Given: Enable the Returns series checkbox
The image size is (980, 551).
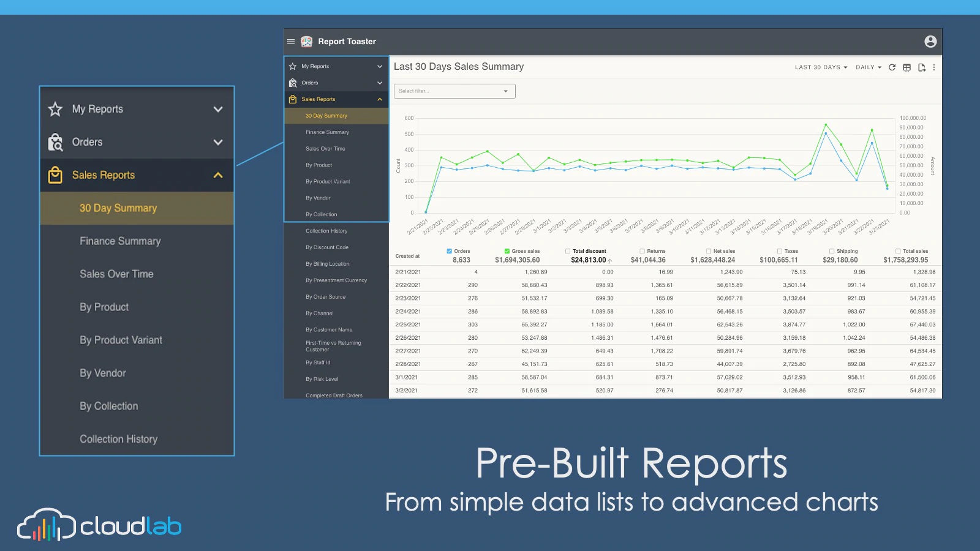Looking at the screenshot, I should coord(643,251).
